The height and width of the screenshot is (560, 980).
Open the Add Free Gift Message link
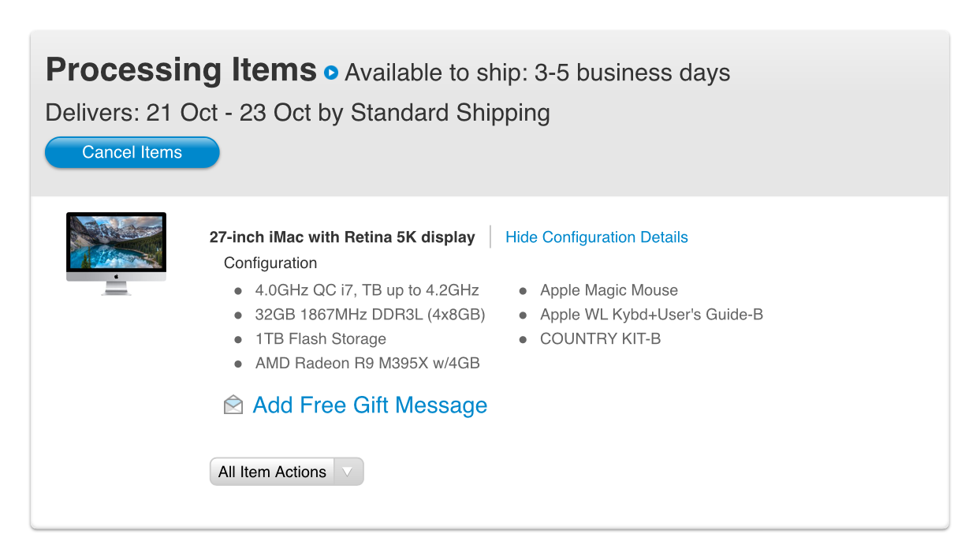click(x=370, y=405)
